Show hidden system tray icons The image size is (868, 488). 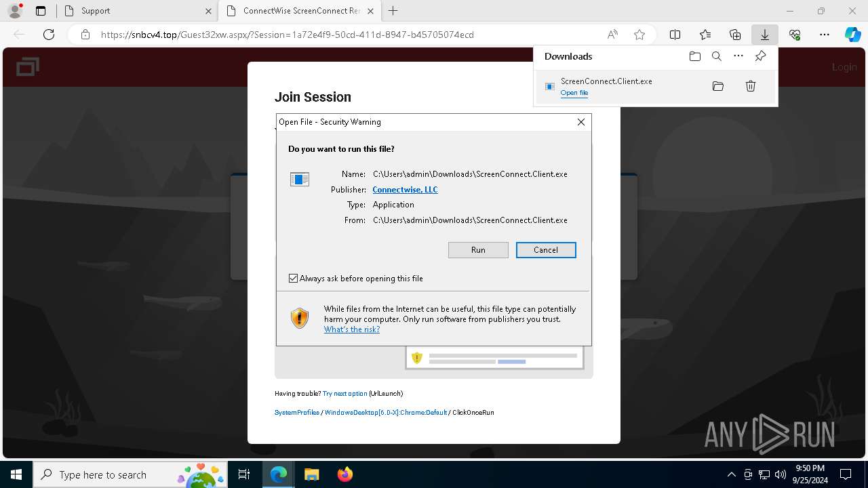click(731, 474)
